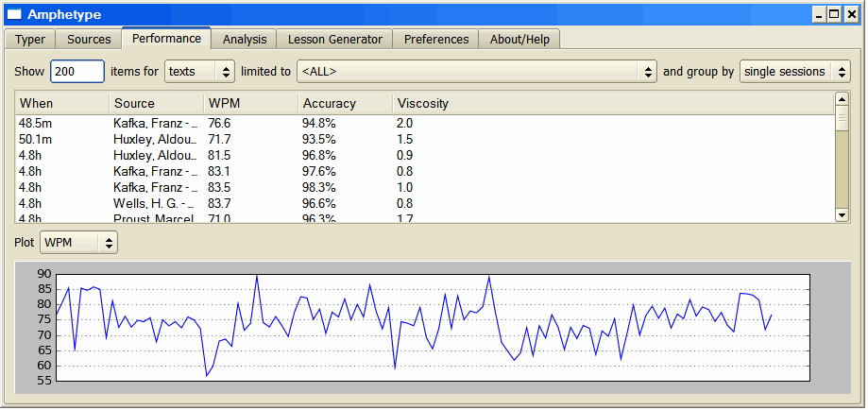
Task: Select the Wells, H. G. source row
Action: pyautogui.click(x=425, y=204)
